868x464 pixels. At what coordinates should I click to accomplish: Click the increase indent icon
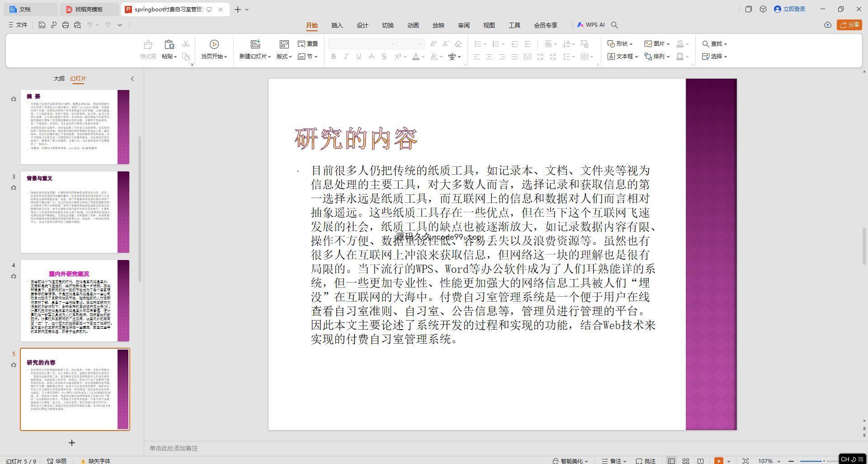tap(527, 44)
